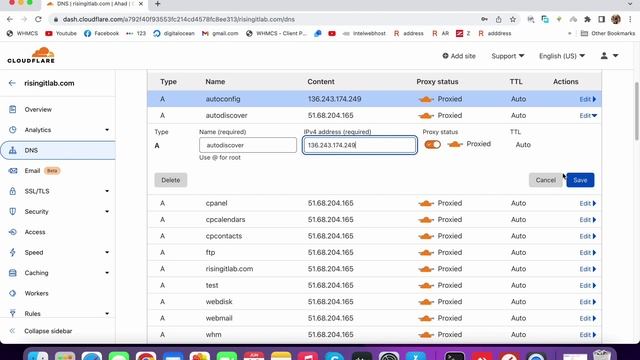Open the Facebook bookmark
Screen dimensions: 640x360
[x=102, y=33]
